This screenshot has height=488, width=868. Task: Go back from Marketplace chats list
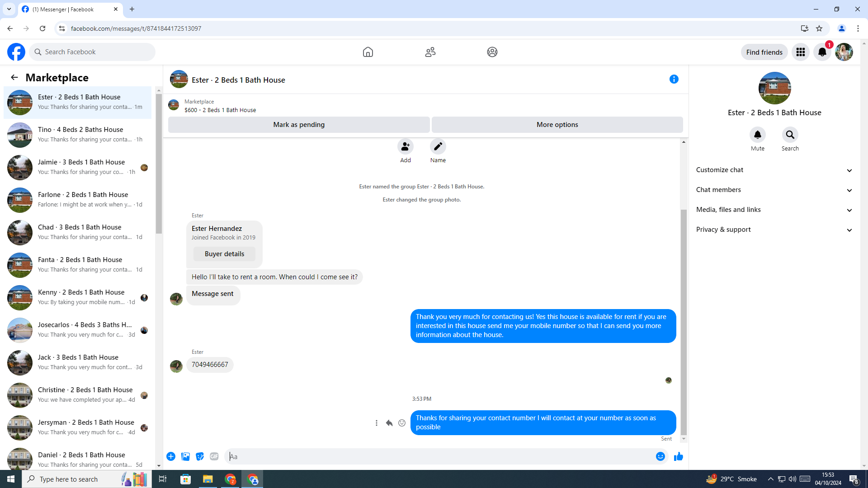point(14,77)
